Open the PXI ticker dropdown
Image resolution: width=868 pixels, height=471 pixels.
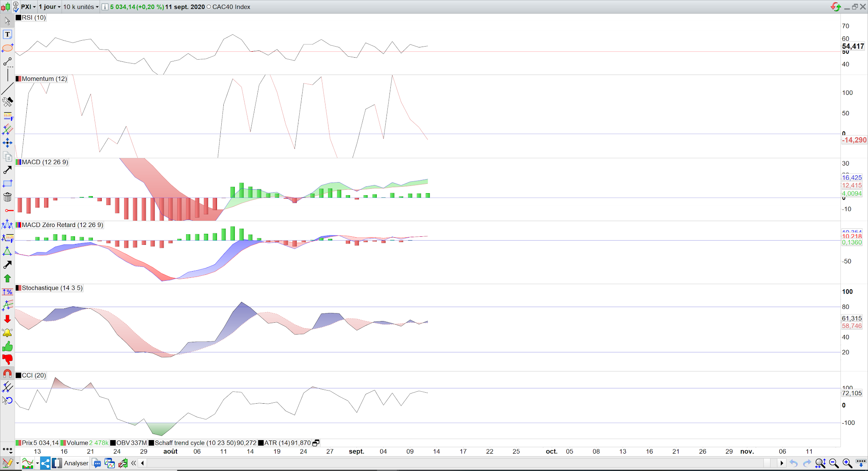click(x=28, y=7)
